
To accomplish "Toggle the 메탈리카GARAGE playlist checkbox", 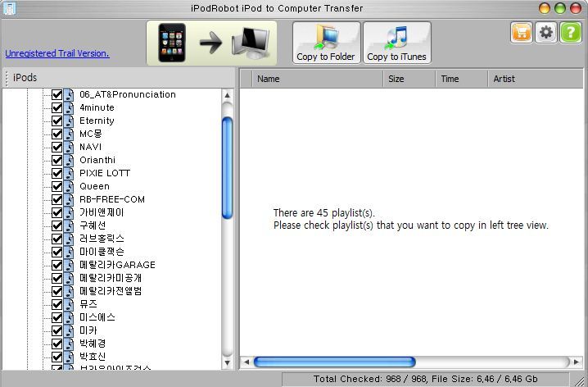I will 57,265.
